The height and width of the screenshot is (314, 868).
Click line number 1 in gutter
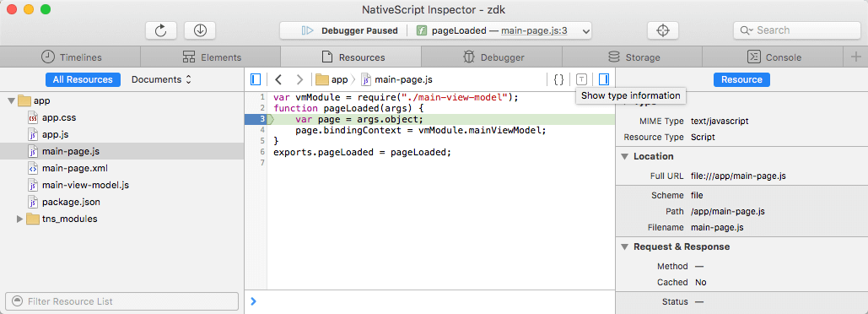click(x=262, y=97)
